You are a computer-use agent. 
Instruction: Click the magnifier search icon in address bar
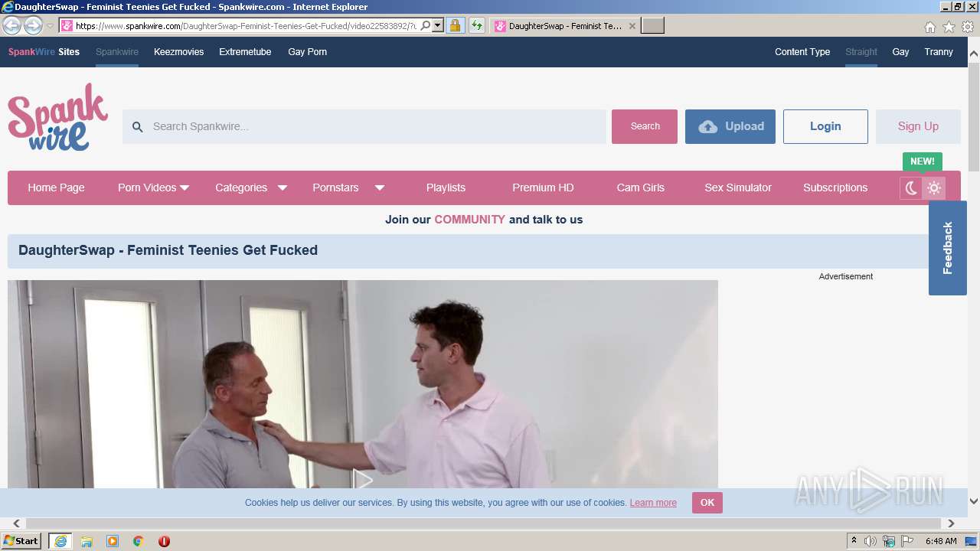[426, 25]
